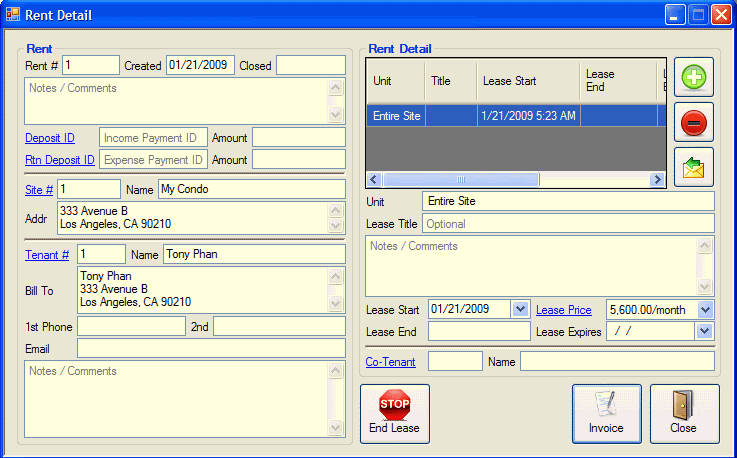Click the site Name field My Condo
Screen dimensions: 737x458
click(252, 189)
